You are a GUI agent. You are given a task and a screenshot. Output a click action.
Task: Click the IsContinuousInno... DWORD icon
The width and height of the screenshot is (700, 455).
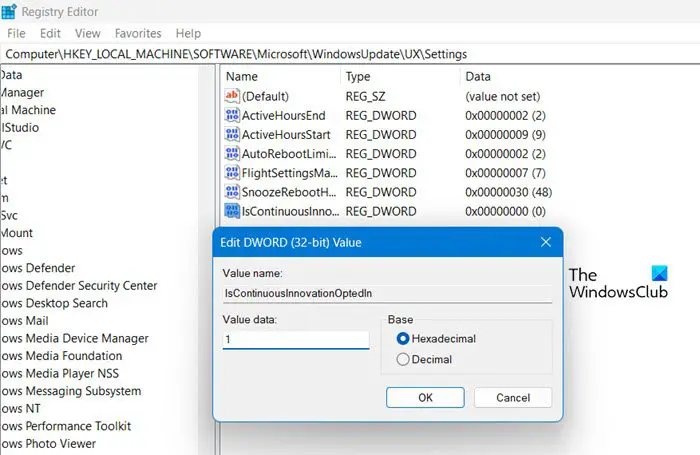[x=232, y=211]
